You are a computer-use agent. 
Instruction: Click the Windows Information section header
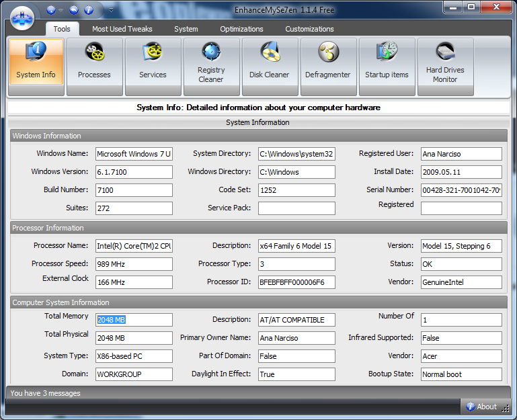coord(258,136)
